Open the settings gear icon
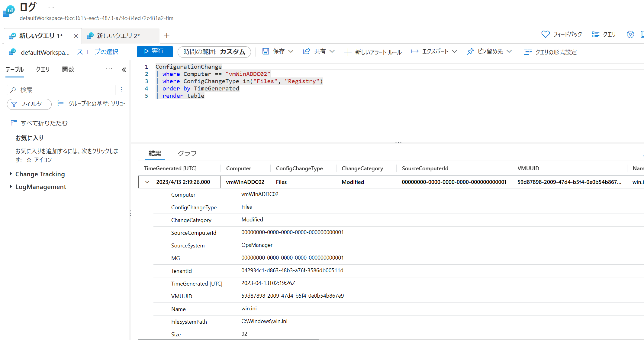This screenshot has height=340, width=644. [x=630, y=34]
